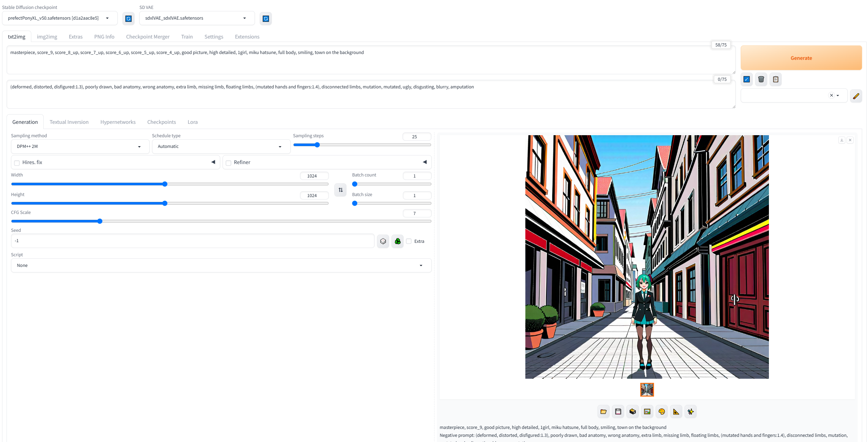The height and width of the screenshot is (442, 868).
Task: Clear the selected styles with the X
Action: coord(831,95)
